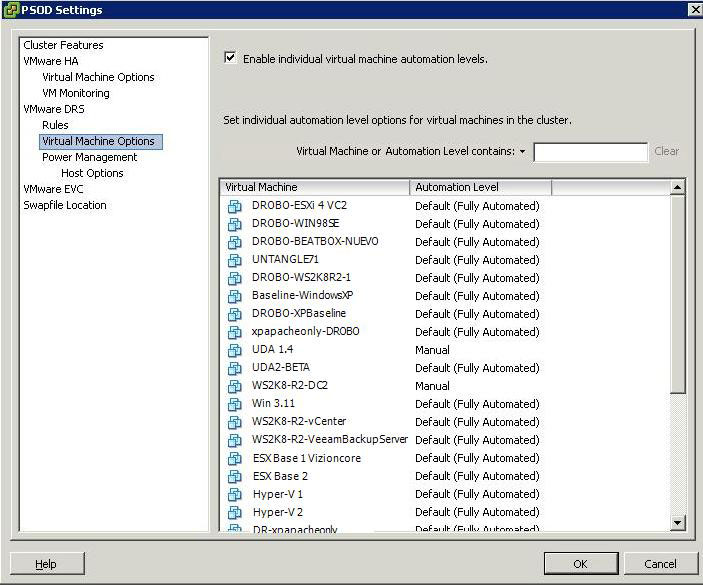Click the VM icon next to UDA 1.4
Screen dimensions: 703x585
[x=234, y=350]
